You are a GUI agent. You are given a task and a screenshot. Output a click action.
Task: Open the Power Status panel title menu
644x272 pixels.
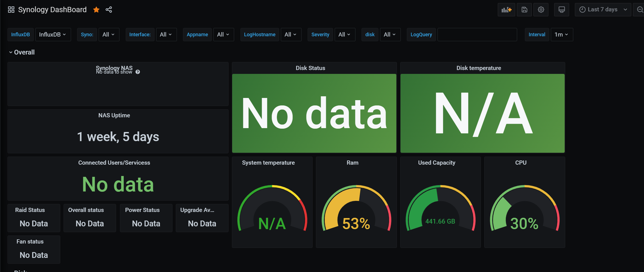click(142, 210)
